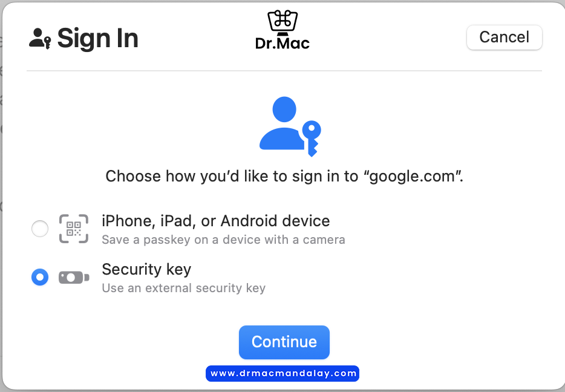The width and height of the screenshot is (565, 392).
Task: Select the Security key radio button
Action: pos(40,277)
